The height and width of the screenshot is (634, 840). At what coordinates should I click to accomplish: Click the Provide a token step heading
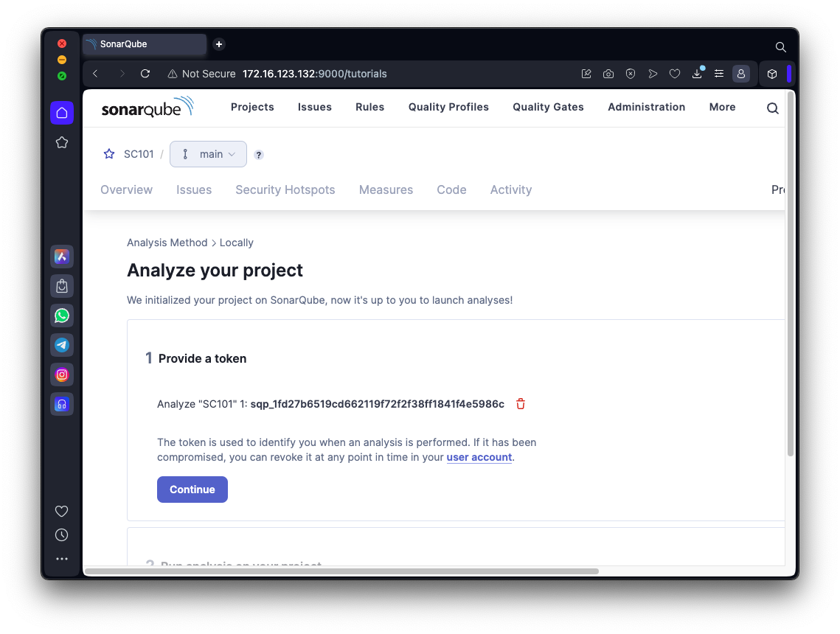coord(203,358)
